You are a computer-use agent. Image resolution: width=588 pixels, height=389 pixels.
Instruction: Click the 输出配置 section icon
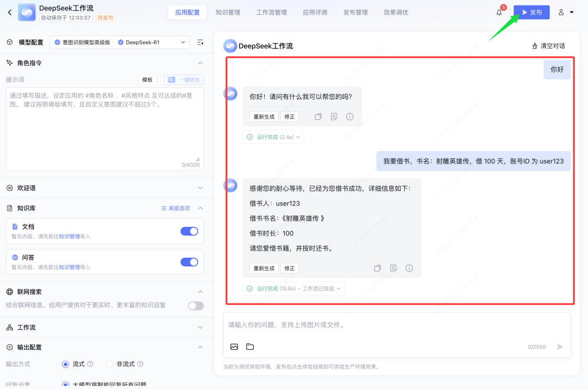[10, 348]
